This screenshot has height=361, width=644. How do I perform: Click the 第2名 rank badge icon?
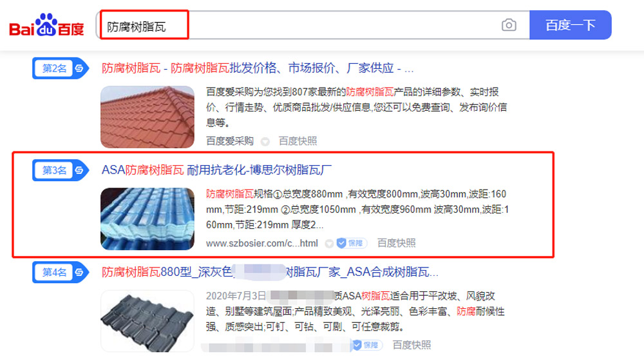(x=61, y=68)
